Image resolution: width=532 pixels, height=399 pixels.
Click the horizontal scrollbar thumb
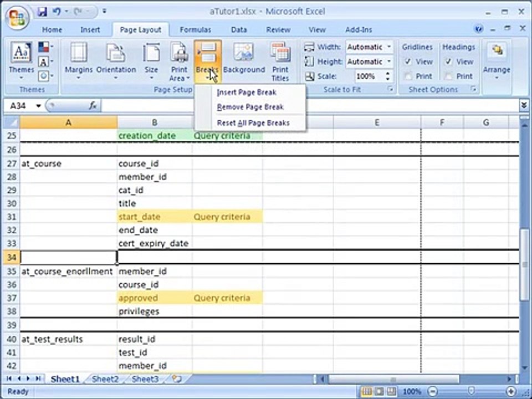coord(393,379)
